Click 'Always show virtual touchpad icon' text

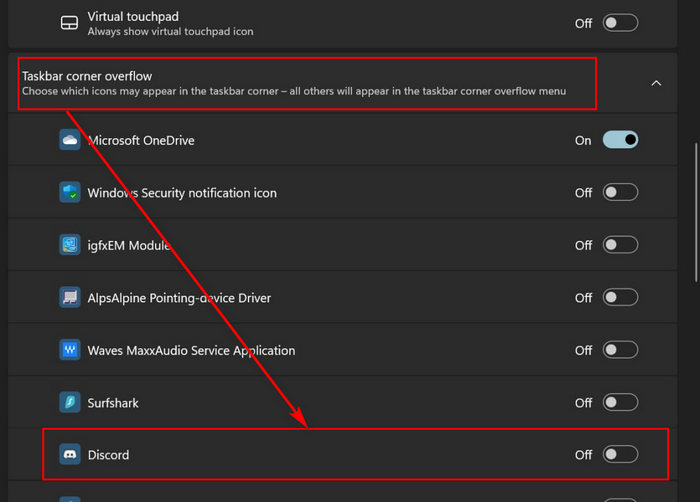click(x=170, y=32)
